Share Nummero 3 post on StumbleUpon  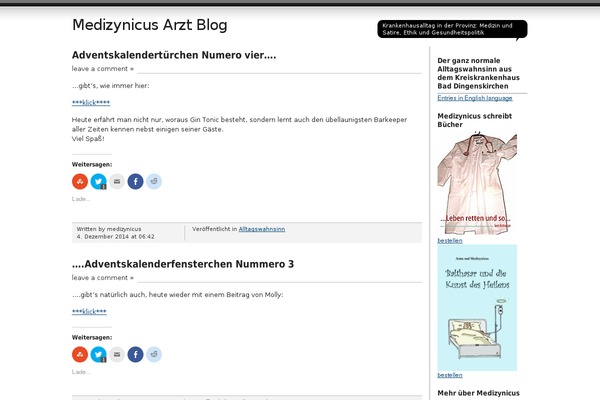[80, 354]
